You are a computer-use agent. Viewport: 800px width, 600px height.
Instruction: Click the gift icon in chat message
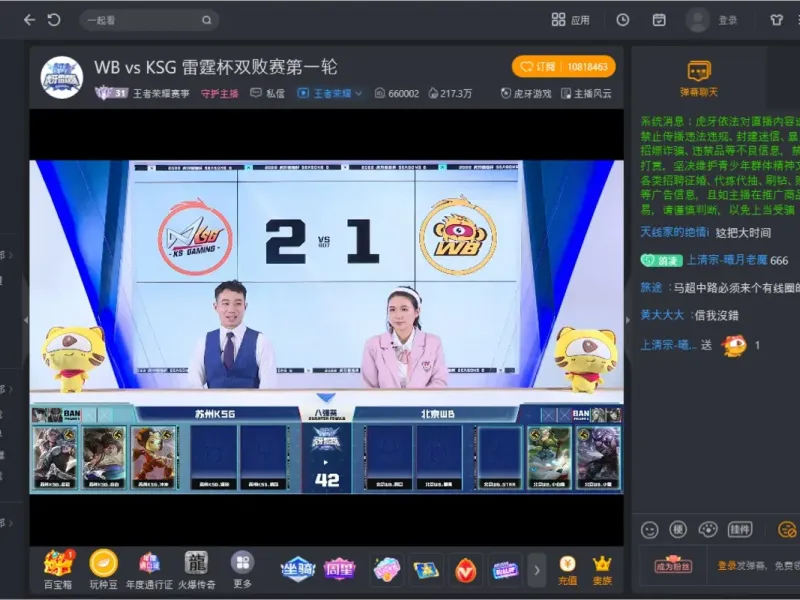click(x=734, y=345)
